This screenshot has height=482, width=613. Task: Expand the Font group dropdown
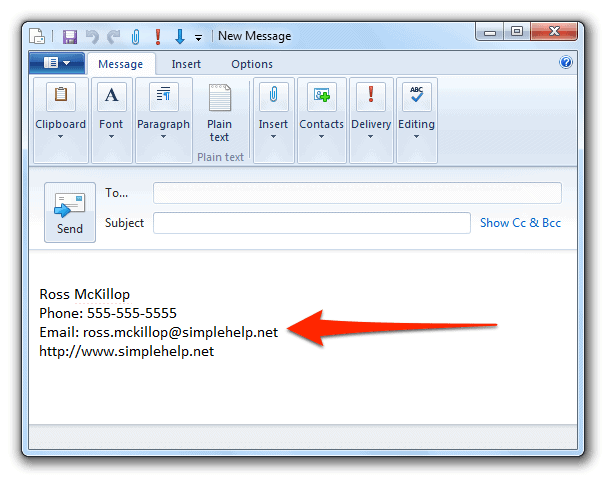click(x=111, y=119)
